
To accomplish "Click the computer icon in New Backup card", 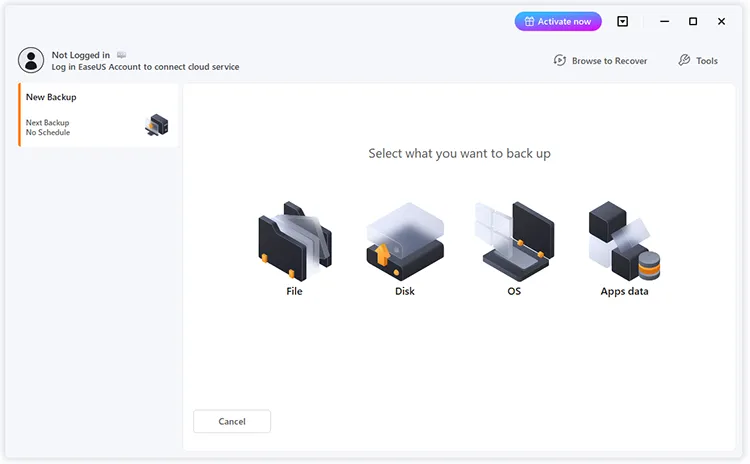I will [x=156, y=126].
